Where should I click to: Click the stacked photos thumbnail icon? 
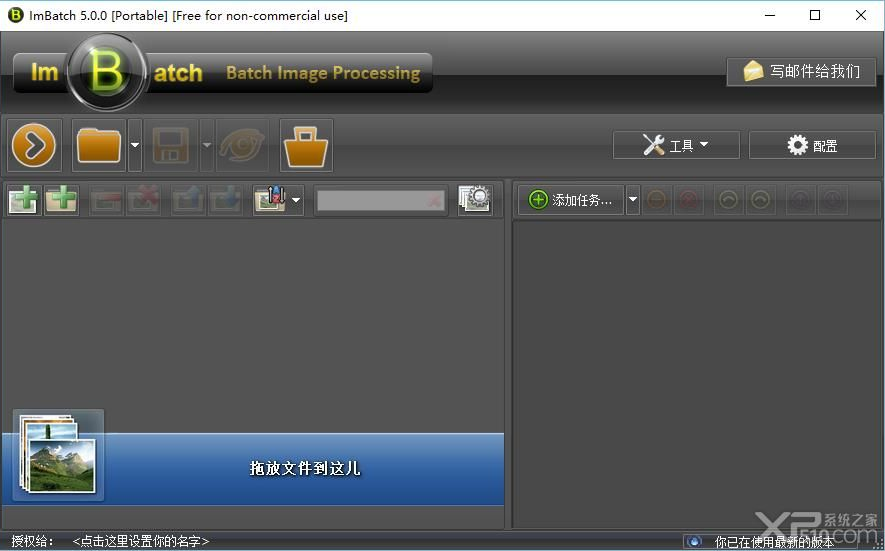(58, 455)
